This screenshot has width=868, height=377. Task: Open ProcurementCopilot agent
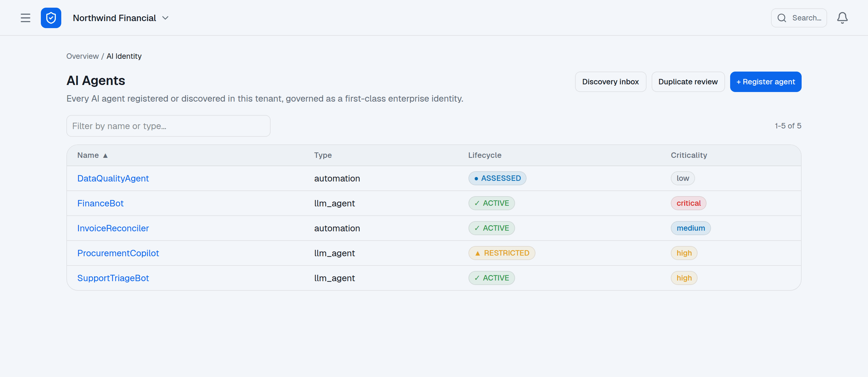coord(118,253)
